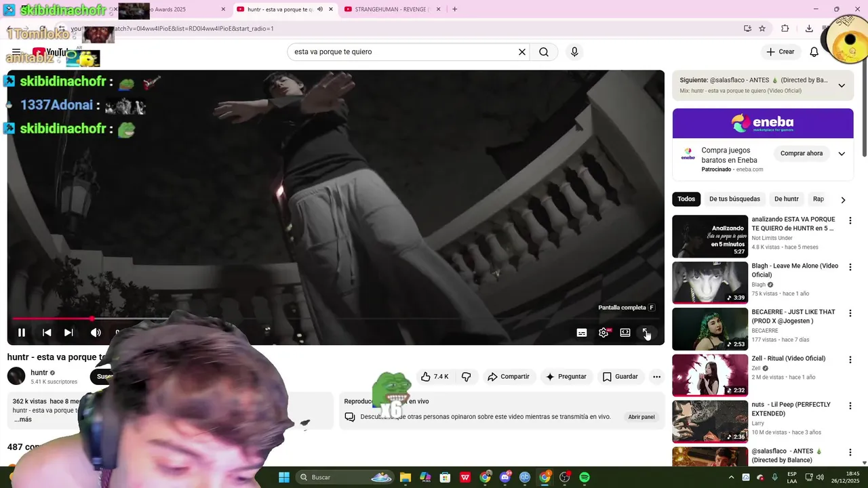Open 'analizando ESTA VA PORQUE' video thumbnail
Viewport: 868px width, 488px height.
click(710, 237)
